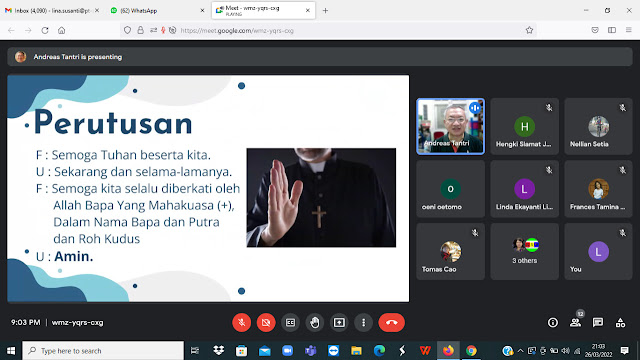
Task: Open chat with everyone panel
Action: pyautogui.click(x=598, y=322)
